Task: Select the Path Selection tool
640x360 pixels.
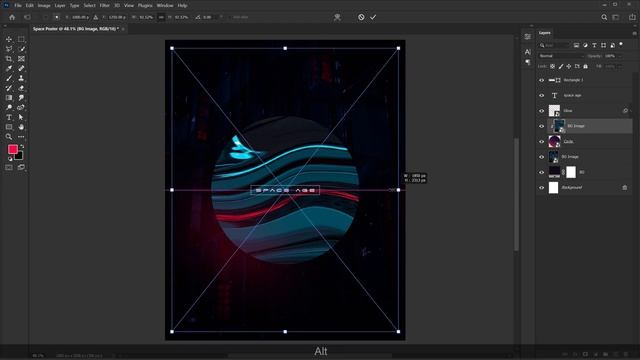Action: coord(21,117)
